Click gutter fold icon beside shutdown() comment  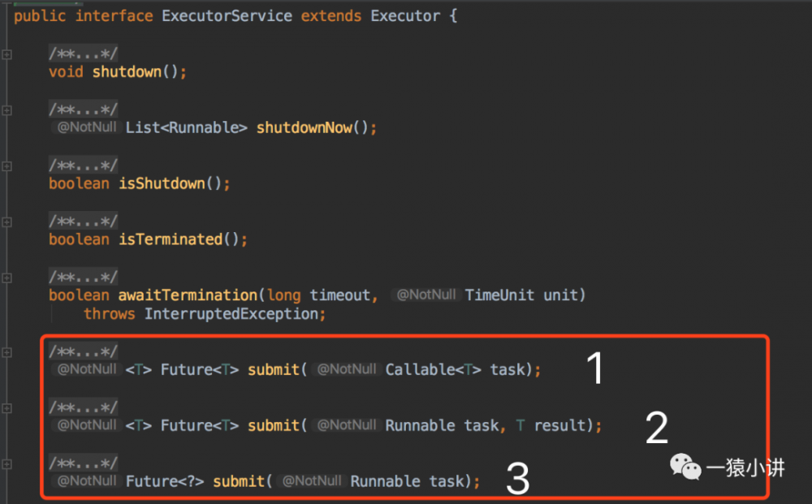(6, 54)
